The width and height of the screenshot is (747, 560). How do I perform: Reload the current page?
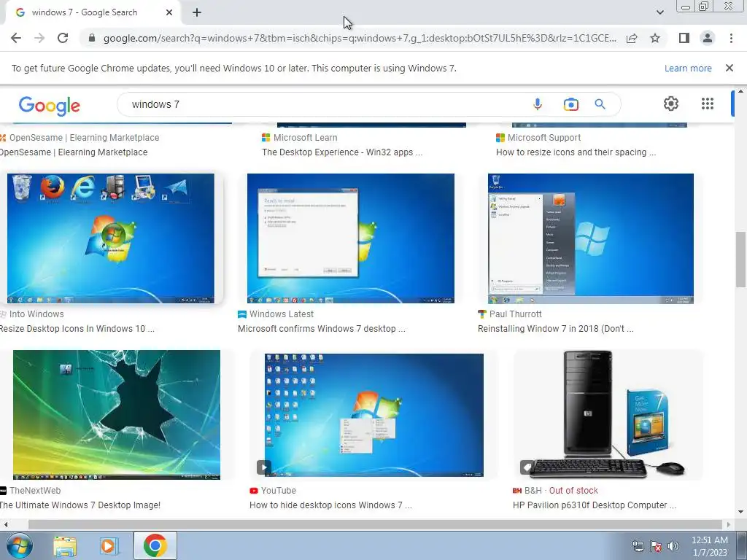click(63, 38)
